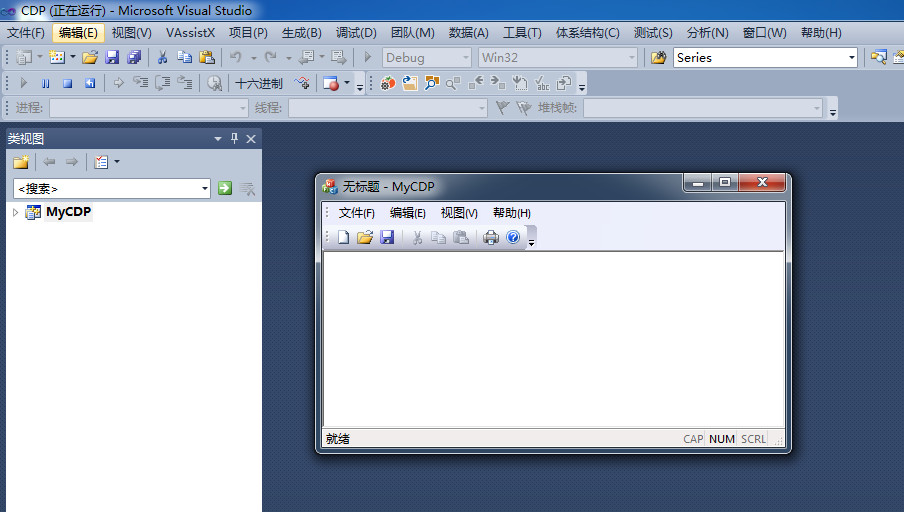The image size is (904, 512).
Task: Stop debugging with the stop icon
Action: click(x=67, y=83)
